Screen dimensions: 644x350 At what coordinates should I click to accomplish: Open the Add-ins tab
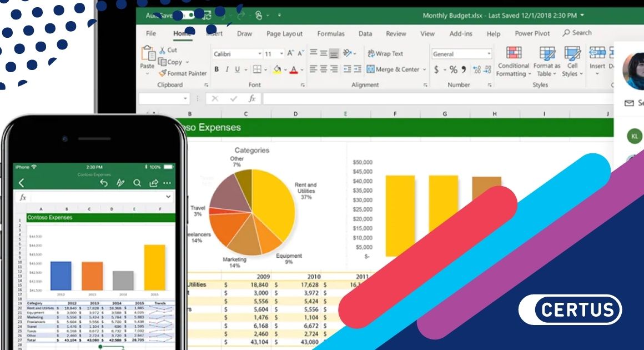click(461, 34)
